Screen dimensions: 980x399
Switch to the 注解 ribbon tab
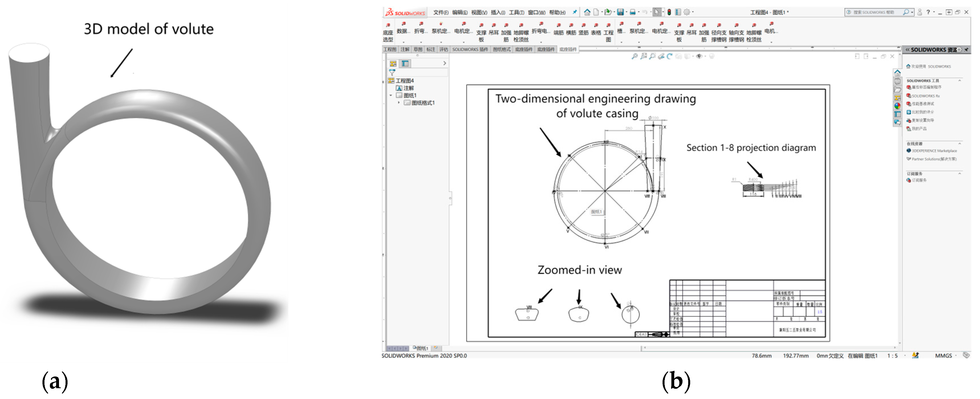(x=405, y=50)
